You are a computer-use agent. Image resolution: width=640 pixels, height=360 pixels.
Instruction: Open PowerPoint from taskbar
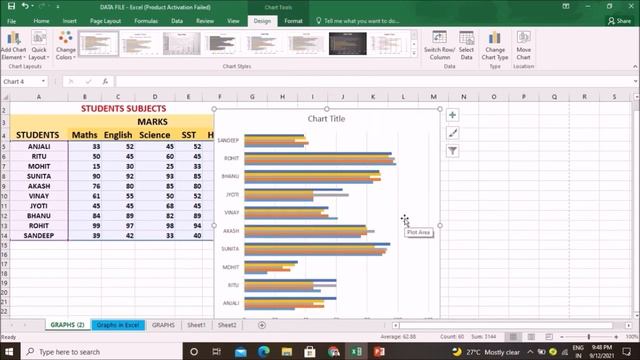click(379, 351)
